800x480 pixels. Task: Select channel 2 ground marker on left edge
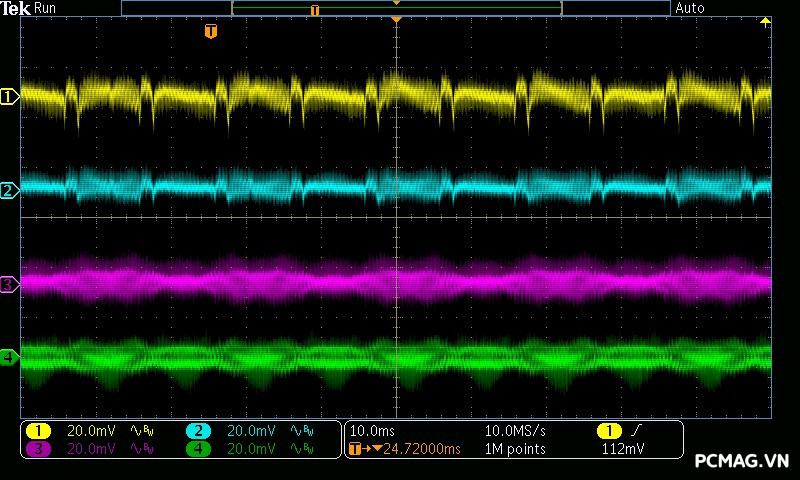tap(10, 190)
